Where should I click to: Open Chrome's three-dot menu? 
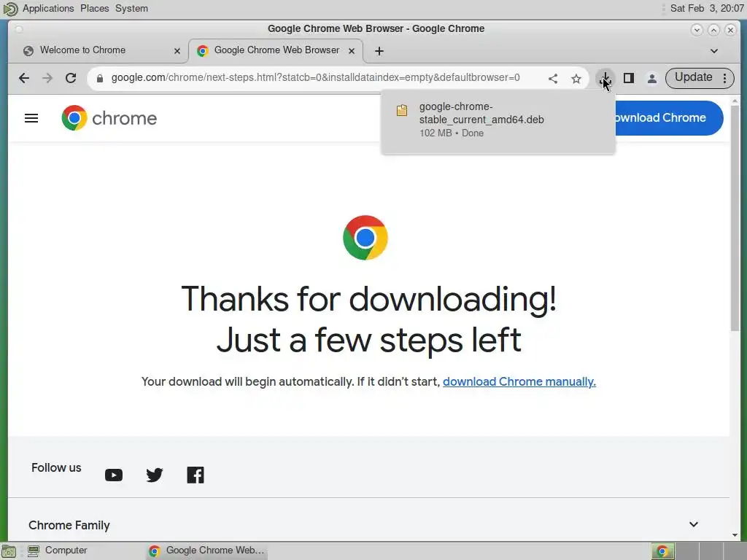[x=724, y=78]
